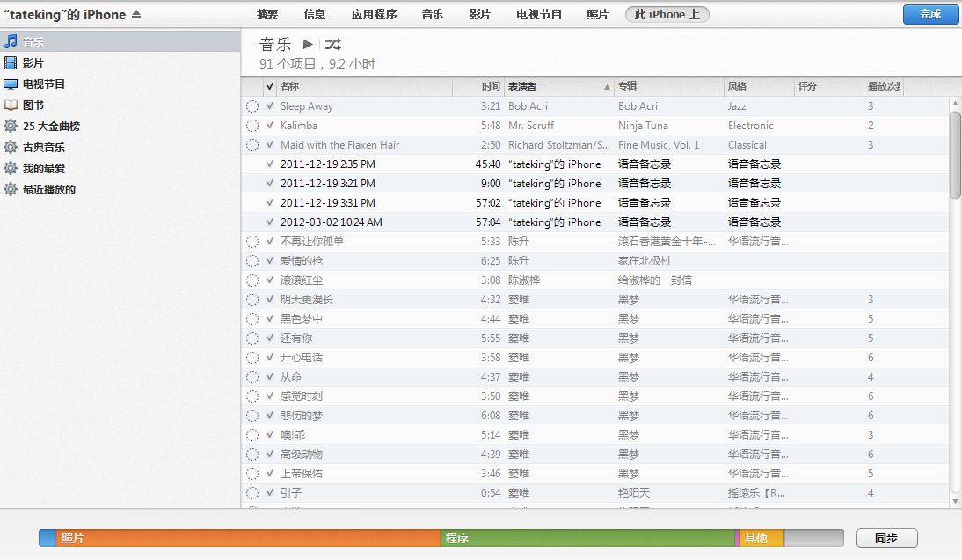The image size is (962, 560).
Task: Open 图书 books in the sidebar
Action: click(33, 105)
